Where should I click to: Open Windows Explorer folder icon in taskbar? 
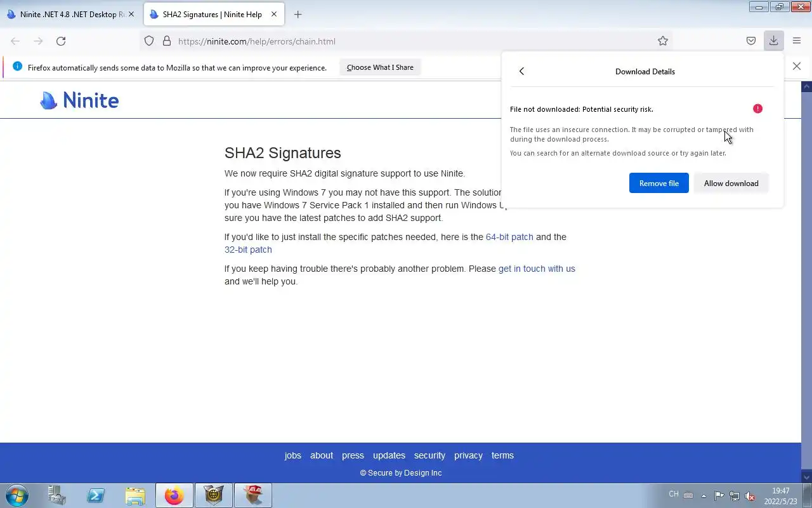tap(135, 495)
